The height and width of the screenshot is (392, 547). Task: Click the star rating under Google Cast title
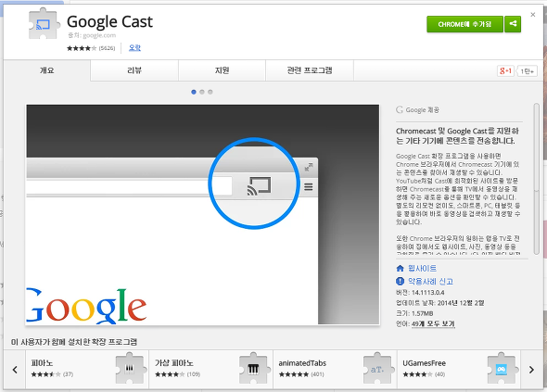82,48
